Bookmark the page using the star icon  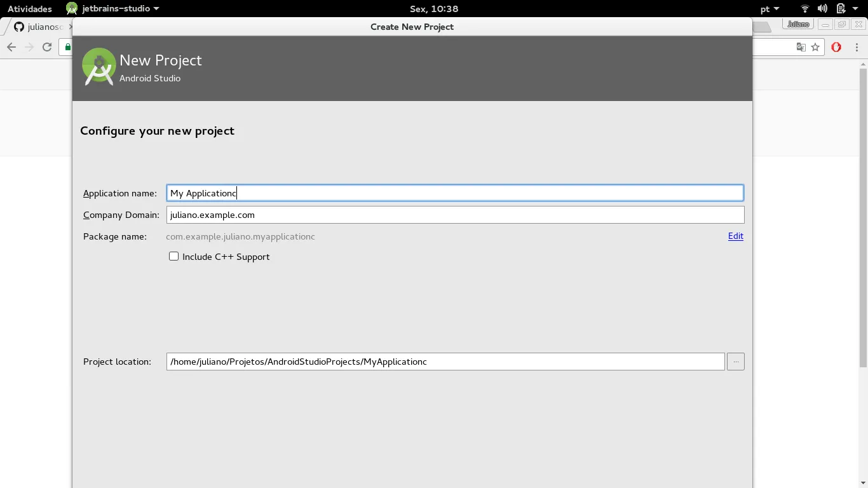click(815, 47)
